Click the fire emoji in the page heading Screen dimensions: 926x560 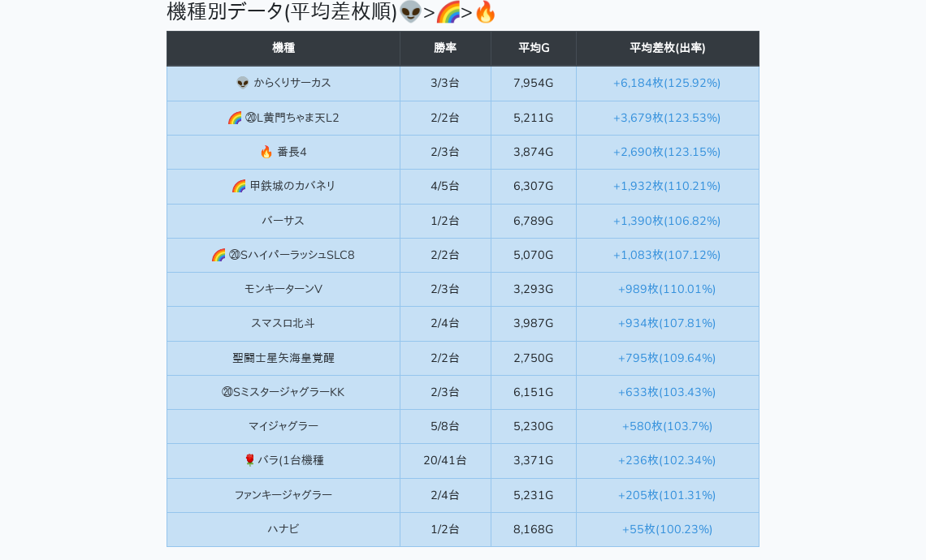485,12
